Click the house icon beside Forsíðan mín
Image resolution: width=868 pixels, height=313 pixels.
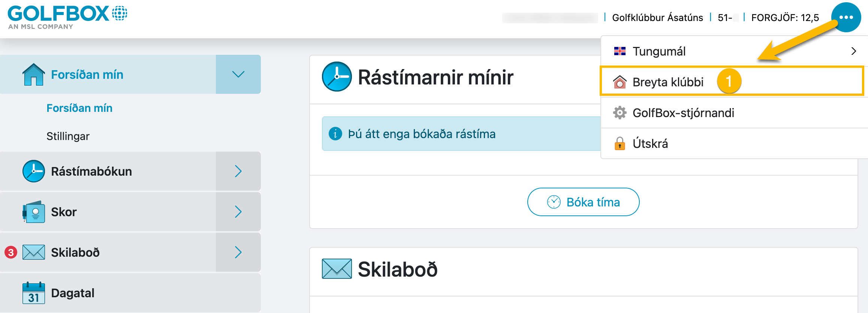(34, 74)
